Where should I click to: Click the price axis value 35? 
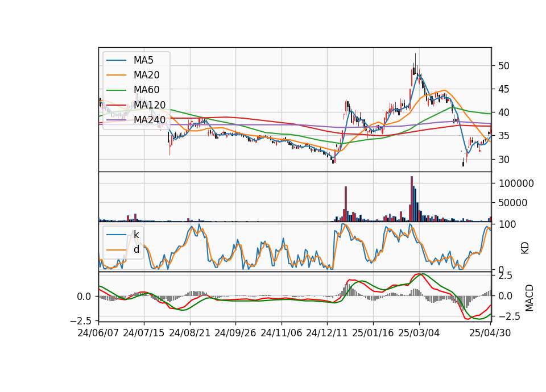[x=504, y=136]
